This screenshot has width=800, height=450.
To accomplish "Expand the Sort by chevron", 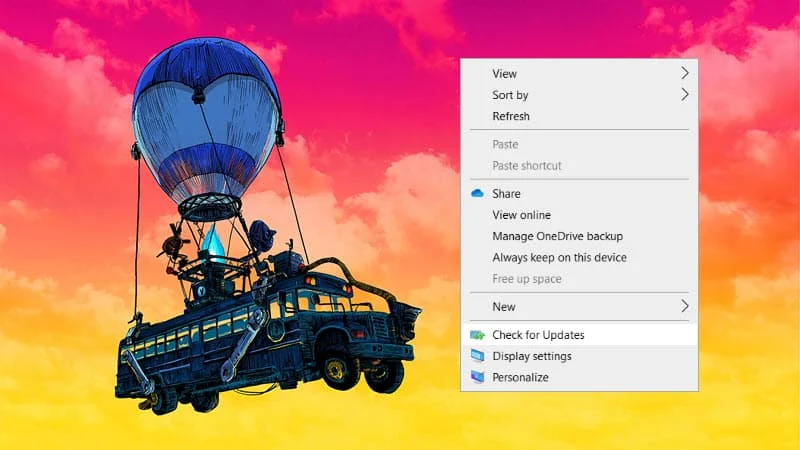I will [685, 94].
